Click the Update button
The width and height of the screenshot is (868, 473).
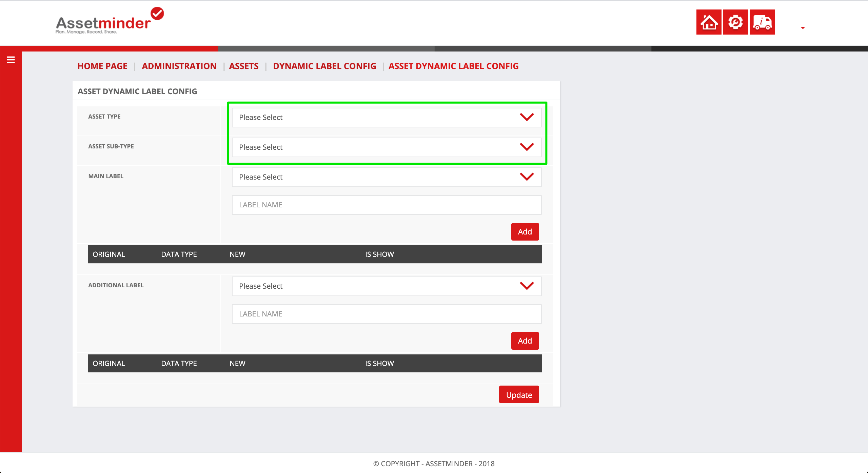pyautogui.click(x=519, y=395)
